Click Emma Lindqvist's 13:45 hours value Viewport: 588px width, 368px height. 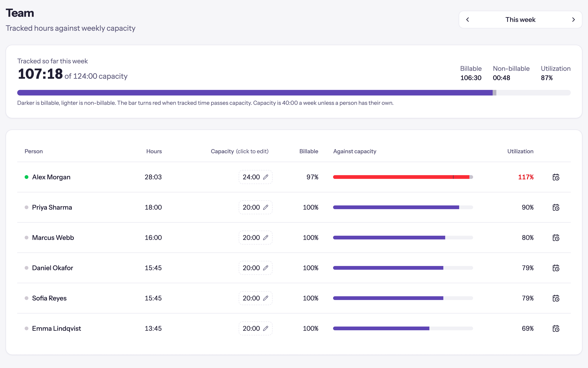point(153,328)
